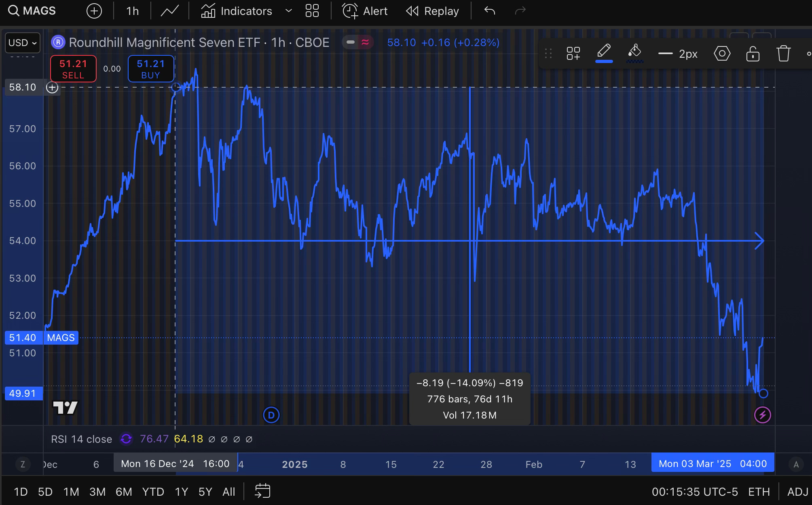Add a compare symbol with plus button
This screenshot has height=505, width=812.
click(x=94, y=11)
